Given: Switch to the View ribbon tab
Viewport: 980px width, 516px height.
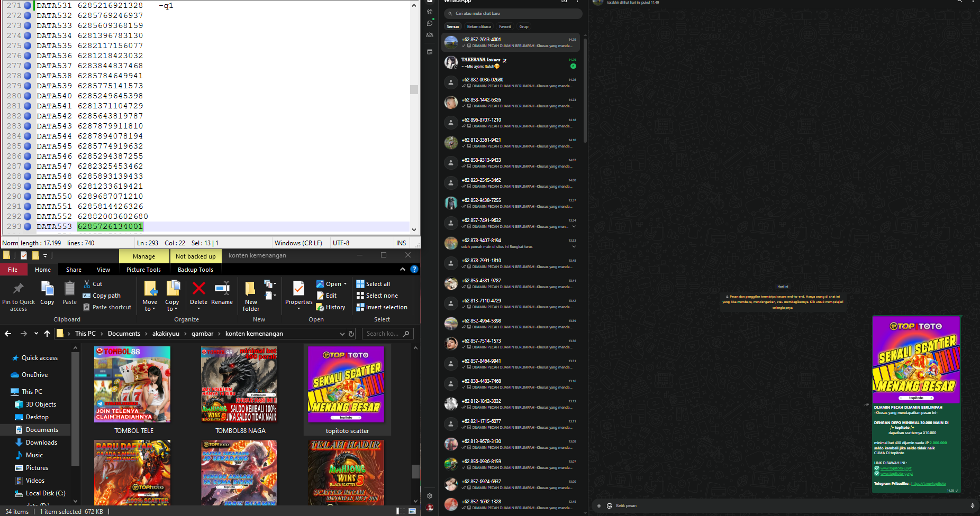Looking at the screenshot, I should pos(103,270).
